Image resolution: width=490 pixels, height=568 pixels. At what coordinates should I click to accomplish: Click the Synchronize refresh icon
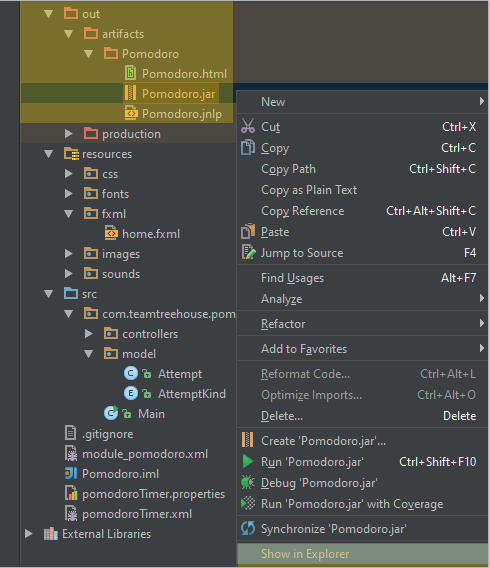pyautogui.click(x=248, y=529)
